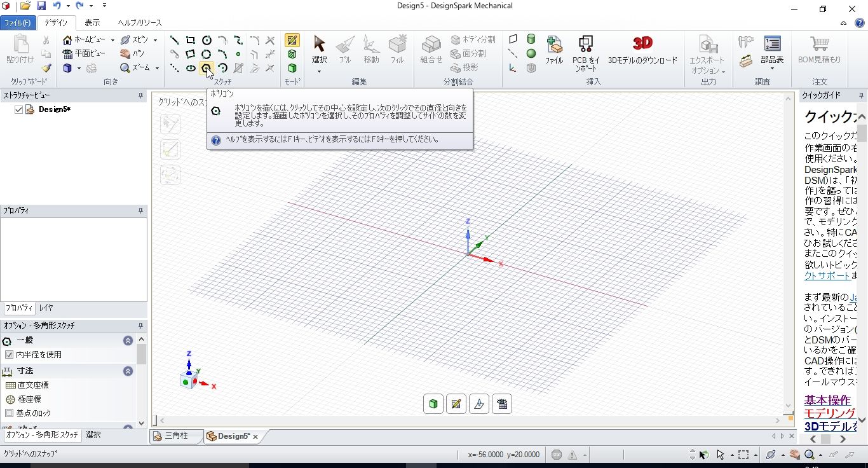This screenshot has height=468, width=868.
Task: Click the 選択 (Select) tool arrow icon
Action: [x=319, y=43]
